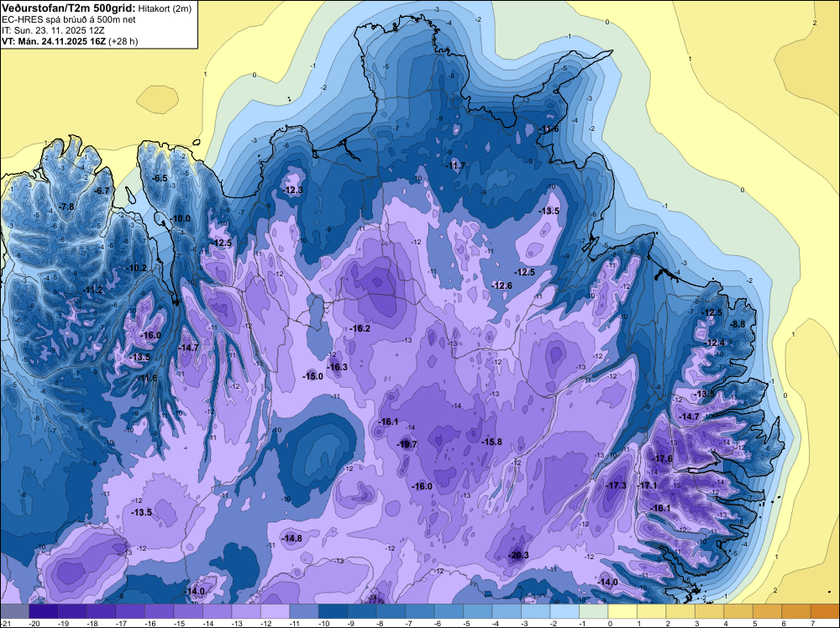Click the legend swatch between -11 and -10
This screenshot has height=628, width=840.
[304, 611]
